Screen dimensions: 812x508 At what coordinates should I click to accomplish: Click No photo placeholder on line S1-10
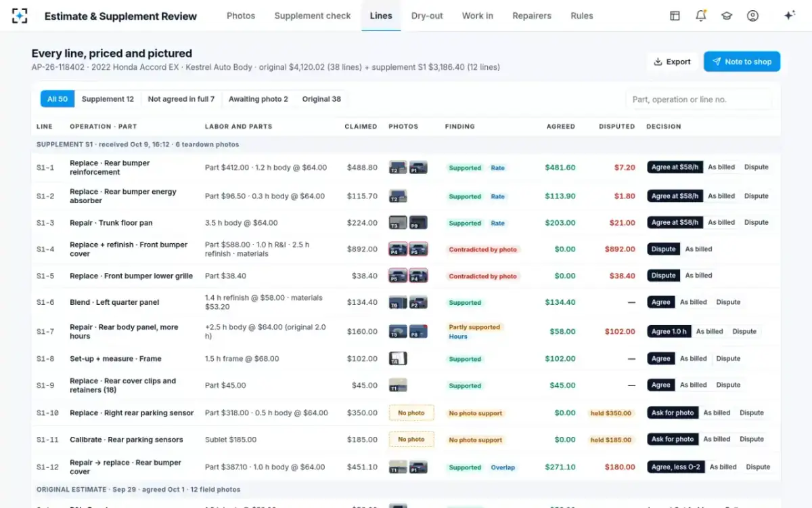pyautogui.click(x=411, y=412)
